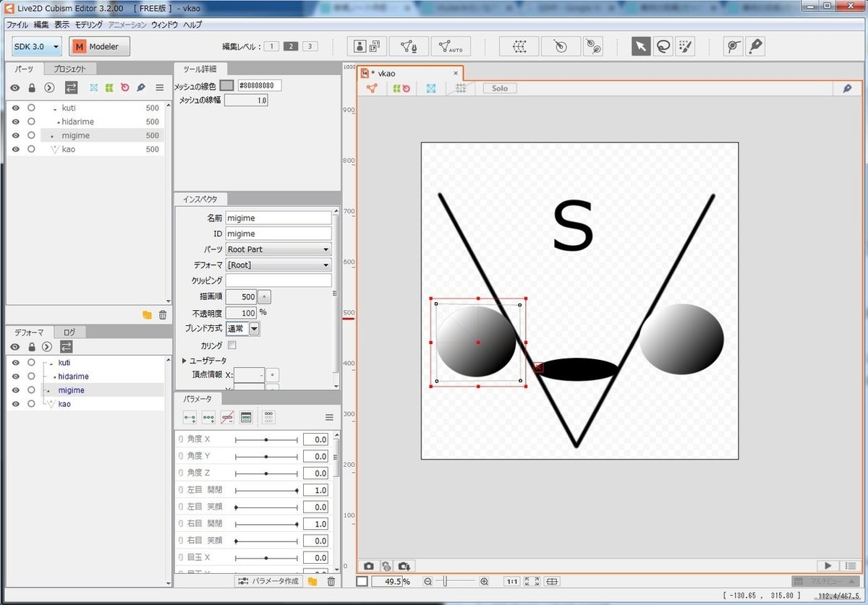Toggle the grid icon in vkao view toolbar
Image resolution: width=868 pixels, height=605 pixels.
tap(460, 88)
